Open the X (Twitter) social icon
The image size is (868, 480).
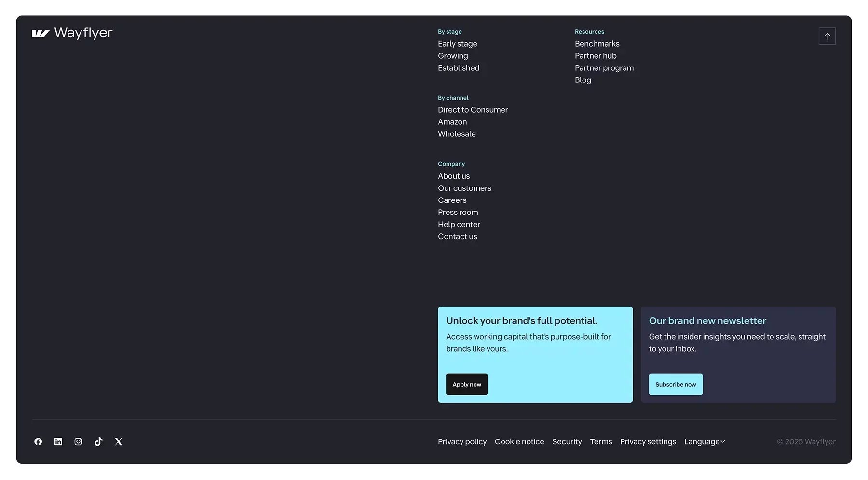pyautogui.click(x=119, y=441)
